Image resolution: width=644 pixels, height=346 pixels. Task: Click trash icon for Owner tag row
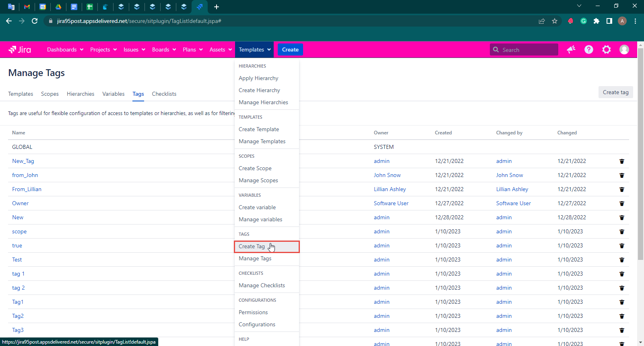621,204
